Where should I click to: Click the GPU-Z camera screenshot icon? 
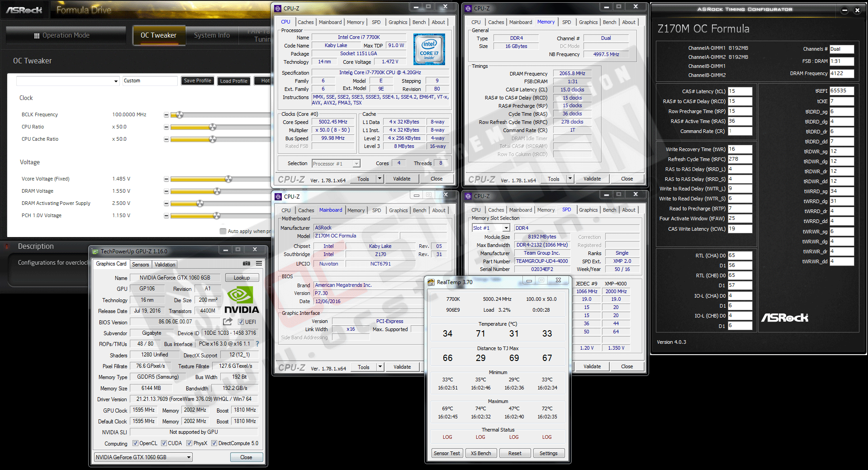[247, 263]
